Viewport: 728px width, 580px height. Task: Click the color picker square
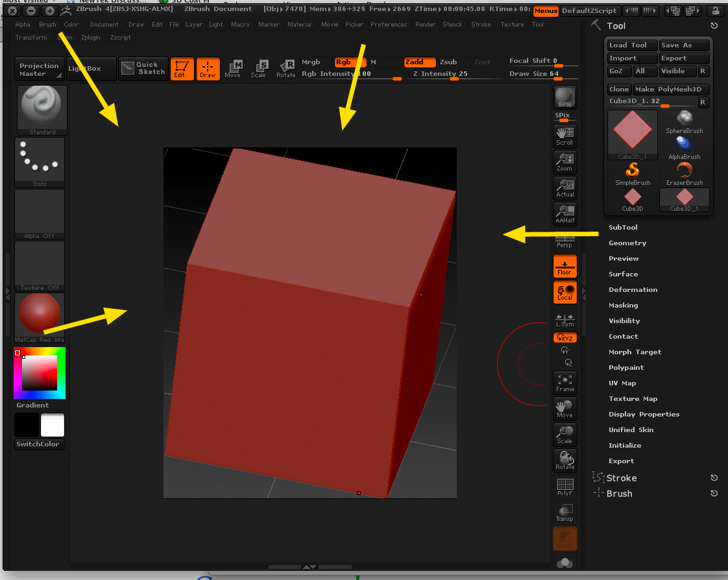pyautogui.click(x=40, y=372)
